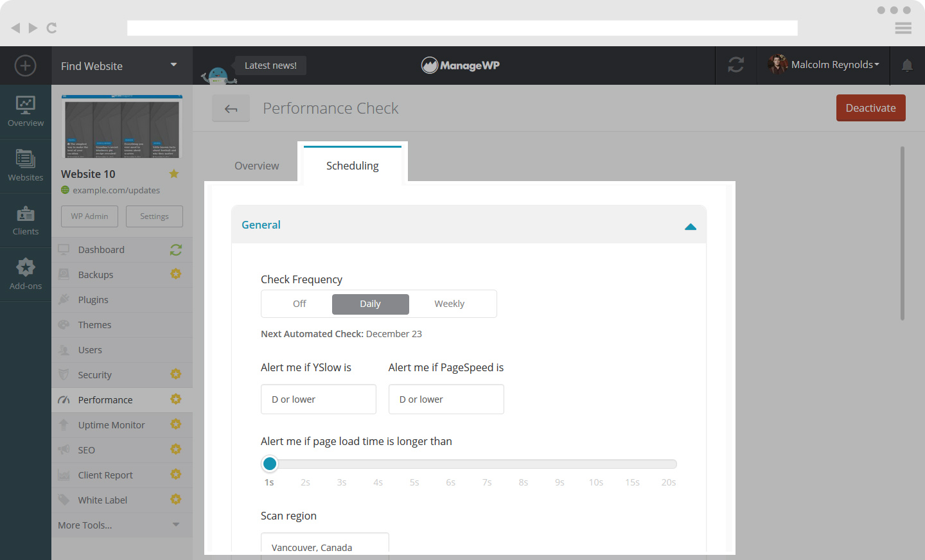Screen dimensions: 925x560
Task: Click the browser back arrow
Action: 15,28
